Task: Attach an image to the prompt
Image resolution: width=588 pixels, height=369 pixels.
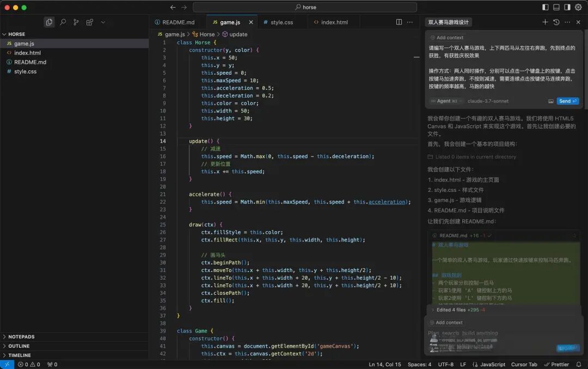Action: (551, 101)
